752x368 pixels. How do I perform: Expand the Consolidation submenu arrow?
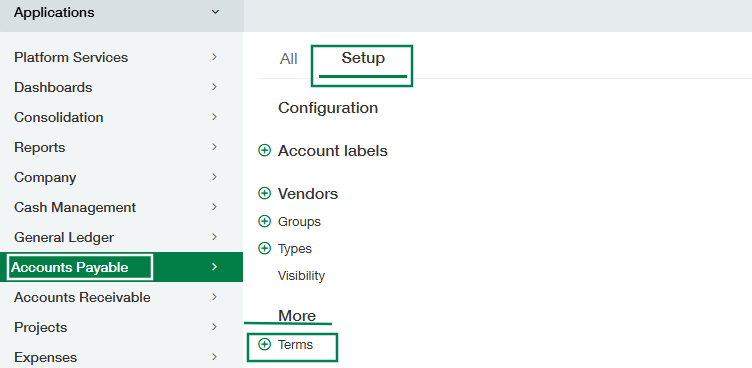(214, 117)
